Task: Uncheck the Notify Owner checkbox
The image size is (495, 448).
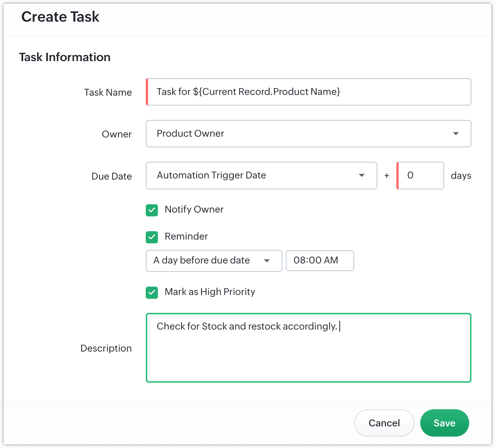Action: 152,210
